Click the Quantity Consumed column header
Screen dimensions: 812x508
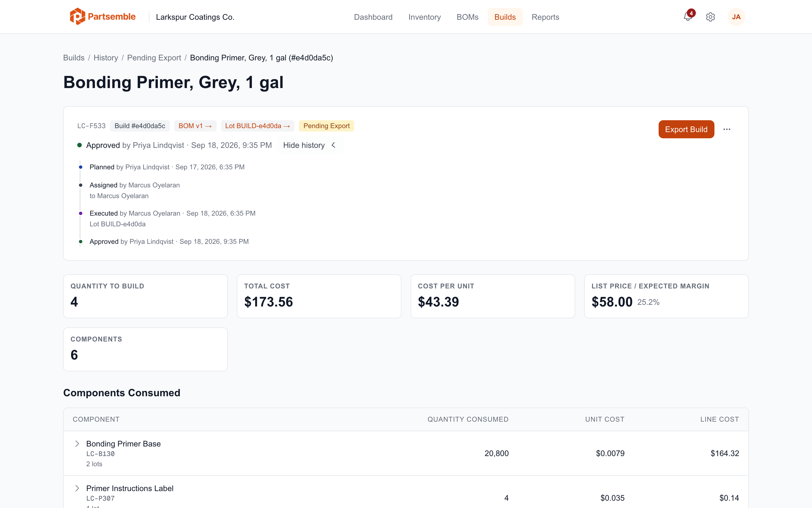coord(468,419)
